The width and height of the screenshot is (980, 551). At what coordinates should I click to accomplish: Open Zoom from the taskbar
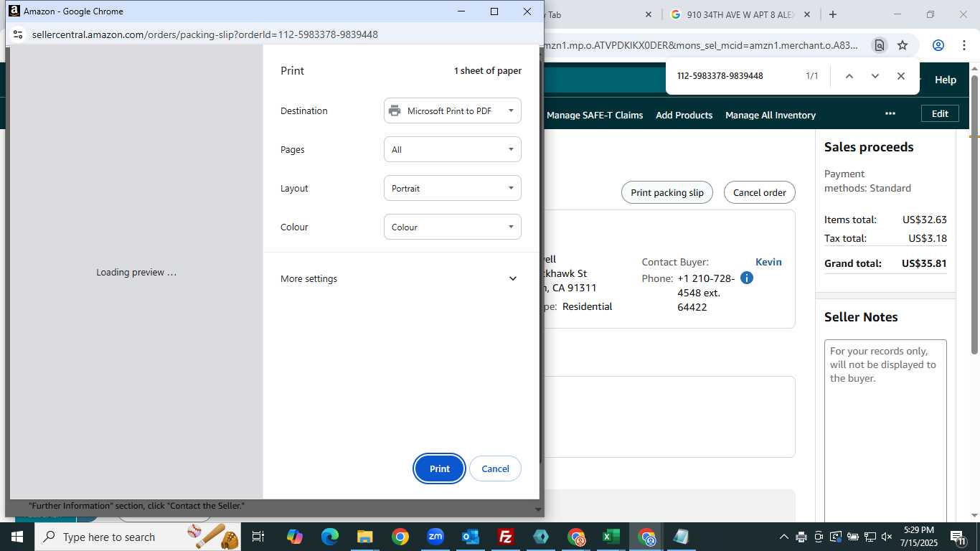tap(435, 537)
